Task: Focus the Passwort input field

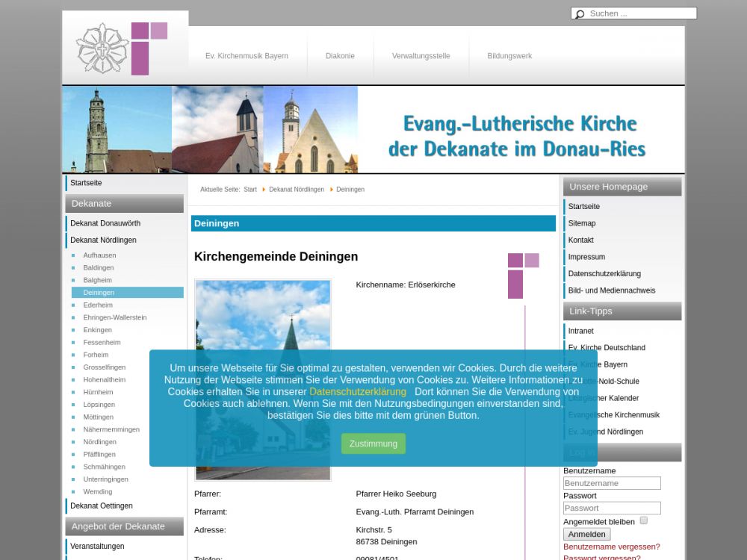Action: click(x=612, y=508)
